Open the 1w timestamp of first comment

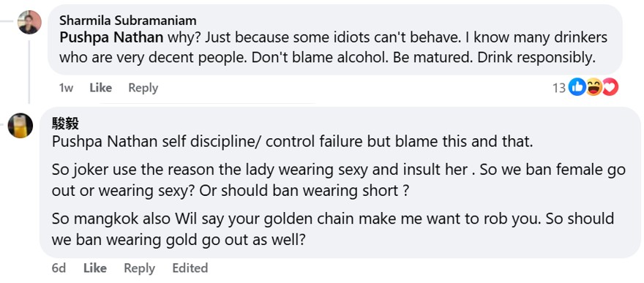pyautogui.click(x=66, y=88)
